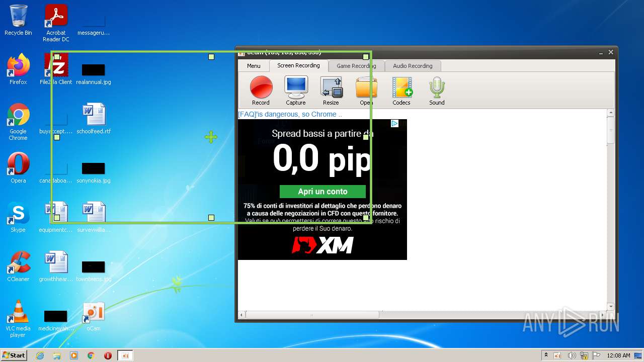Image resolution: width=644 pixels, height=362 pixels.
Task: Select the oCam desktop shortcut
Action: [x=94, y=317]
